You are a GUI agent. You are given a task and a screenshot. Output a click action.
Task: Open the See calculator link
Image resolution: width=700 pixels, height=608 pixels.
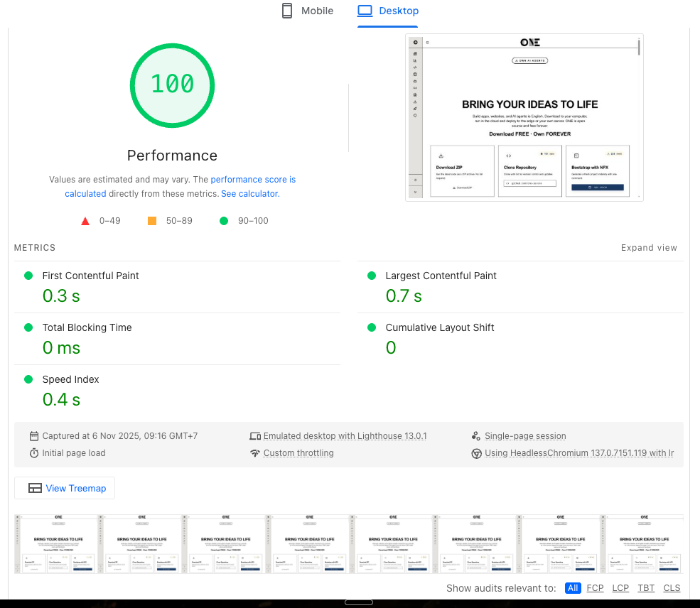[x=249, y=193]
